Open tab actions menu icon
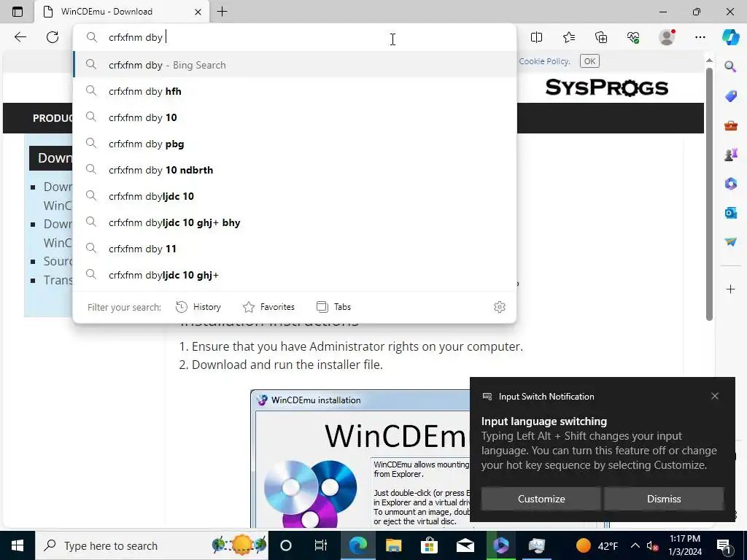Image resolution: width=747 pixels, height=560 pixels. tap(18, 12)
